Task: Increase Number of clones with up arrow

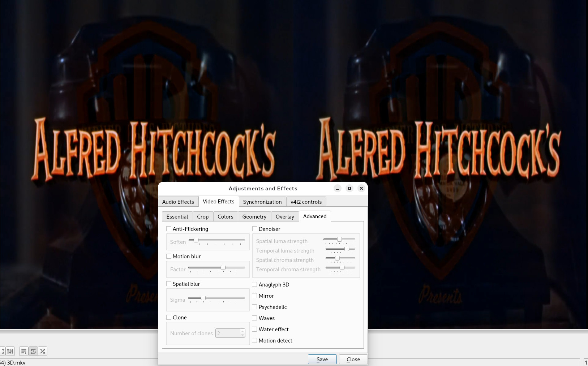Action: [243, 331]
